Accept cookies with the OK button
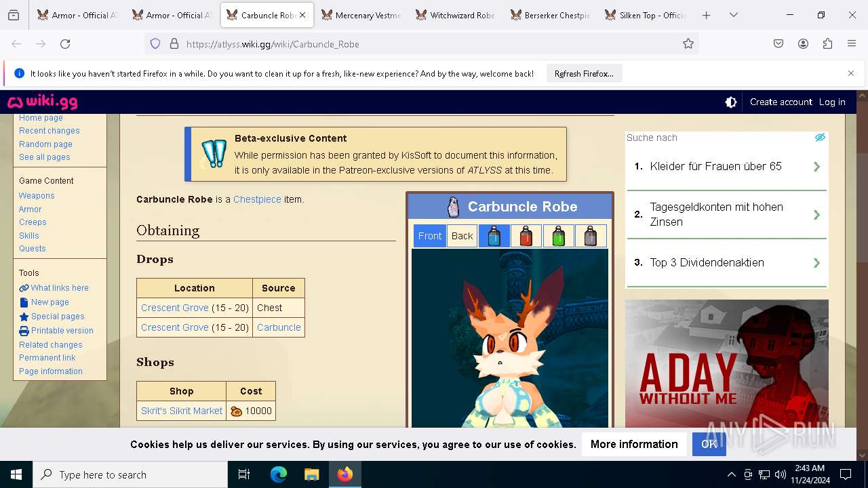This screenshot has width=868, height=488. pos(709,444)
